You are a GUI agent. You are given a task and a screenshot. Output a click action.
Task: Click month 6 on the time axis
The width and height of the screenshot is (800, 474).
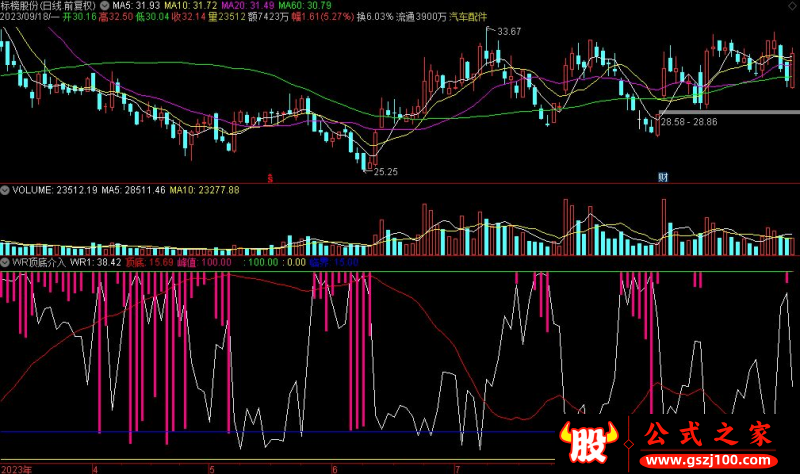[335, 469]
